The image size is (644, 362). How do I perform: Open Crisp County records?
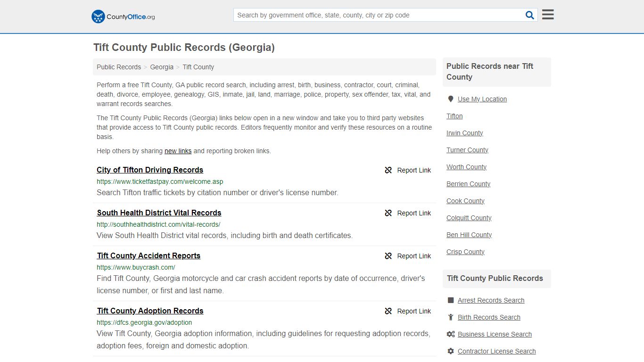pyautogui.click(x=465, y=252)
